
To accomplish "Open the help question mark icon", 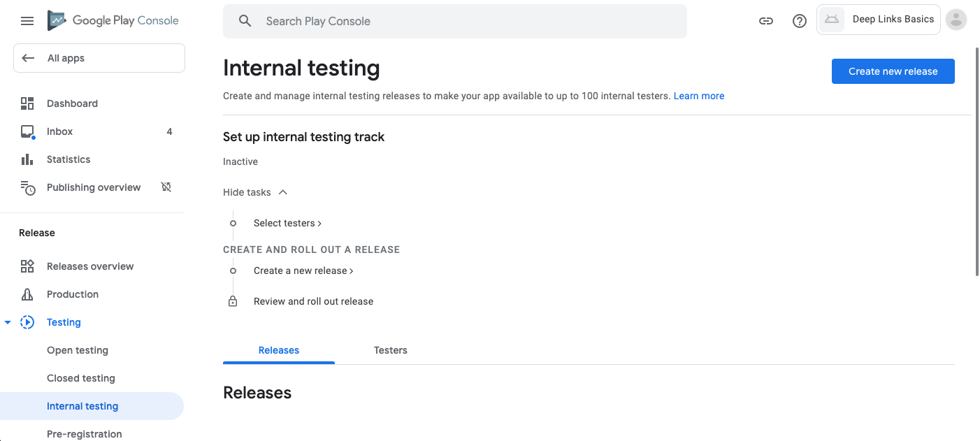I will click(799, 21).
